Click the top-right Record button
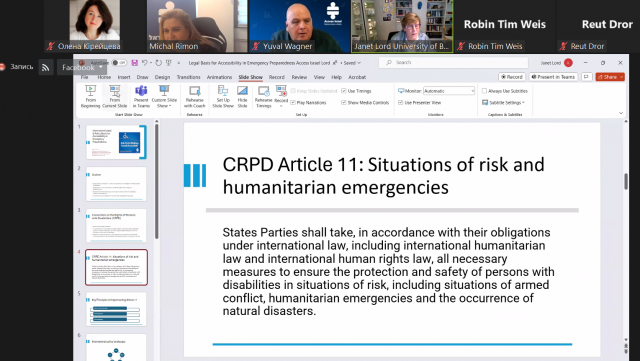640x361 pixels. 512,77
